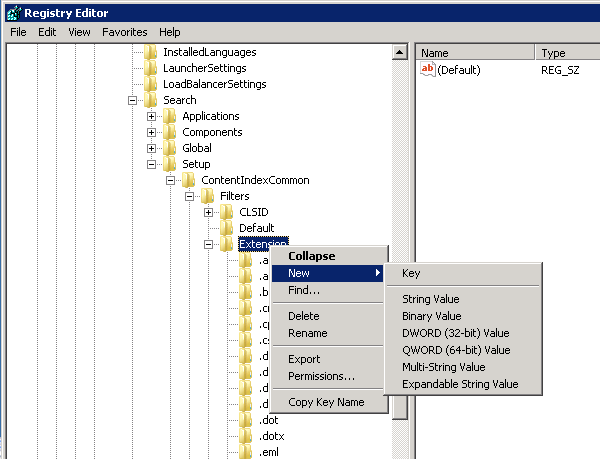Click the tree scrollbar up arrow

pyautogui.click(x=400, y=52)
